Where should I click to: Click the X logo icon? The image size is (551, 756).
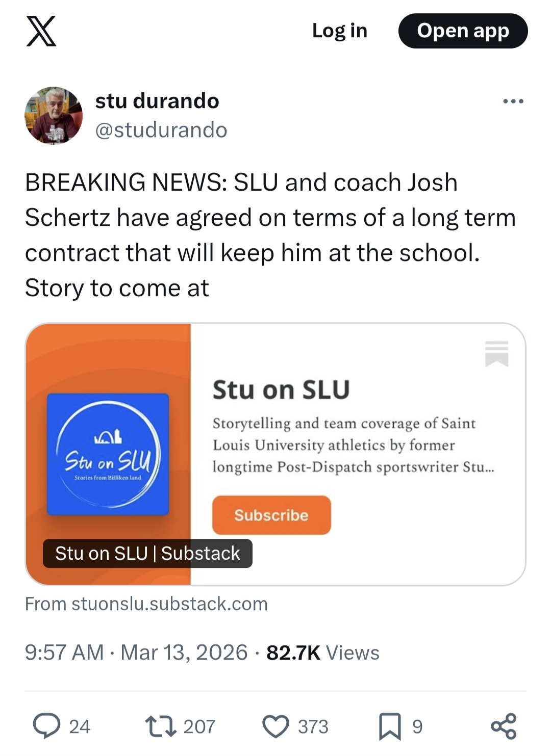41,31
